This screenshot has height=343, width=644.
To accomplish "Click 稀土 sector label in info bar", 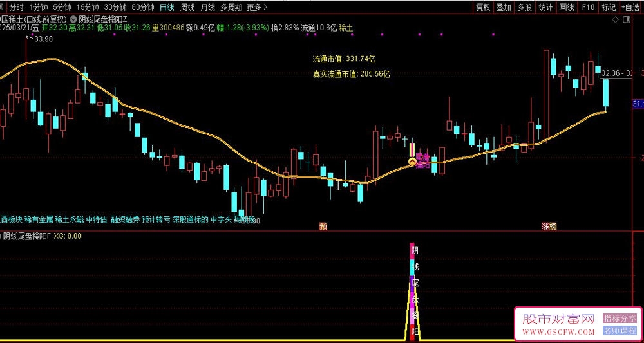I will [x=346, y=28].
